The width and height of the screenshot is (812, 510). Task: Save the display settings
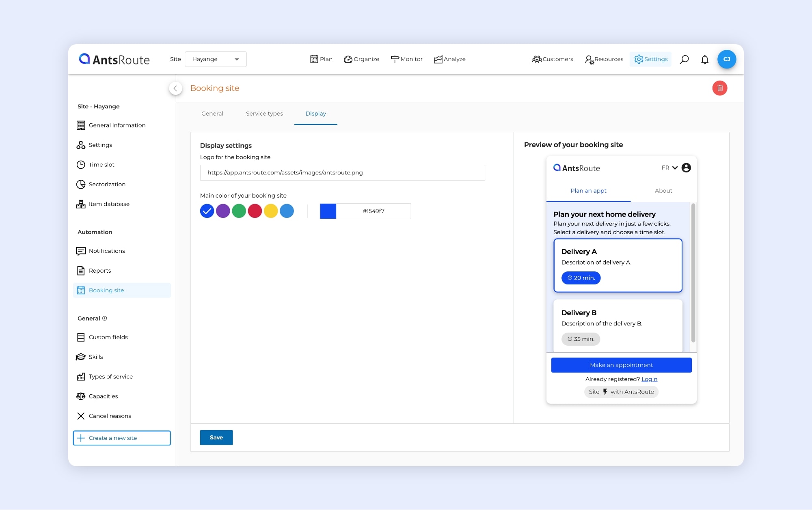click(216, 437)
